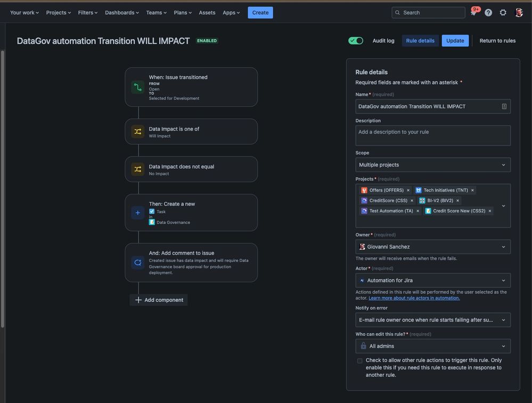532x403 pixels.
Task: Open the Dashboards menu
Action: tap(122, 13)
